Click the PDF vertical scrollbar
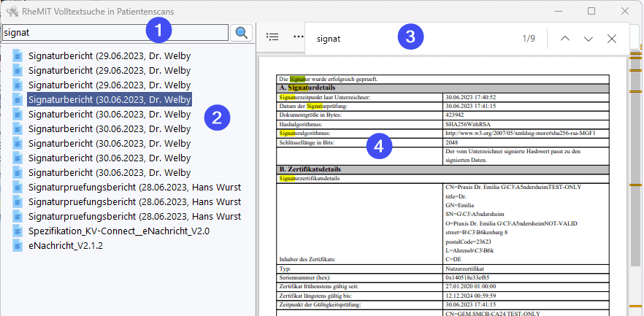The height and width of the screenshot is (316, 644). 636,182
